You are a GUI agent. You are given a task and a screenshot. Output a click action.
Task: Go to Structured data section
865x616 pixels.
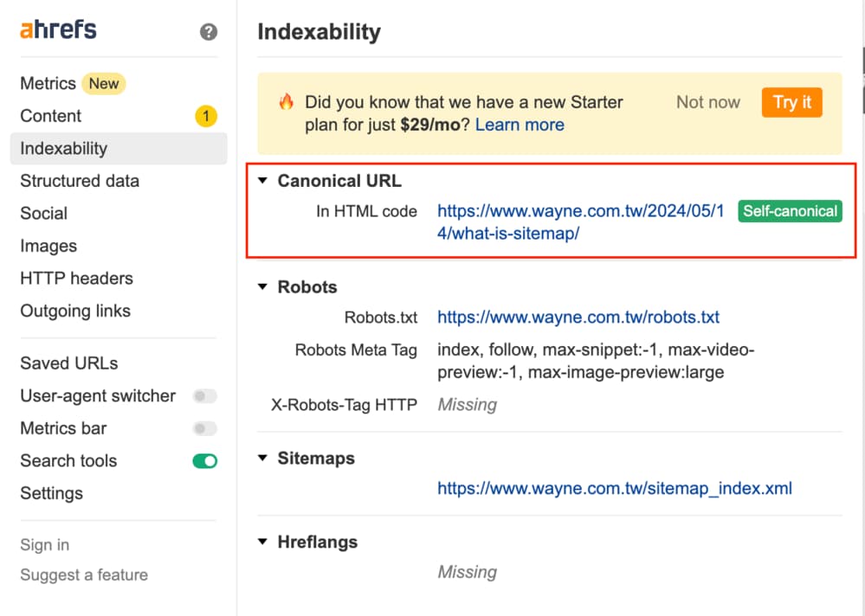[80, 182]
